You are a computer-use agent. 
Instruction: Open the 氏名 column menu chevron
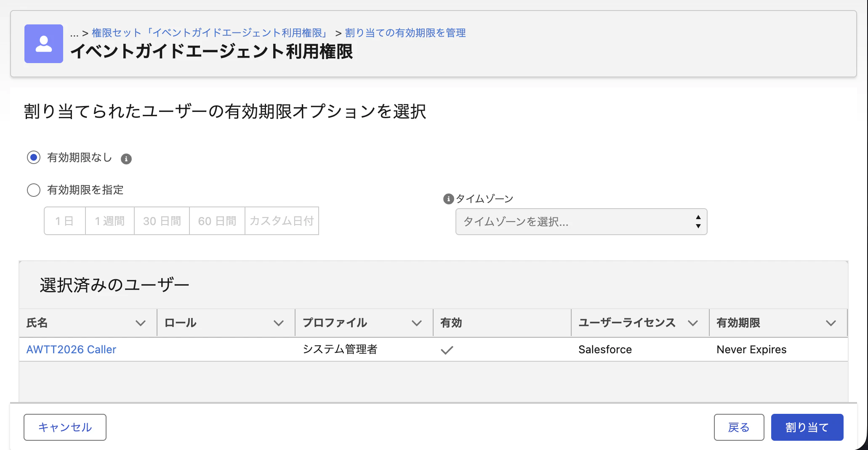point(141,323)
